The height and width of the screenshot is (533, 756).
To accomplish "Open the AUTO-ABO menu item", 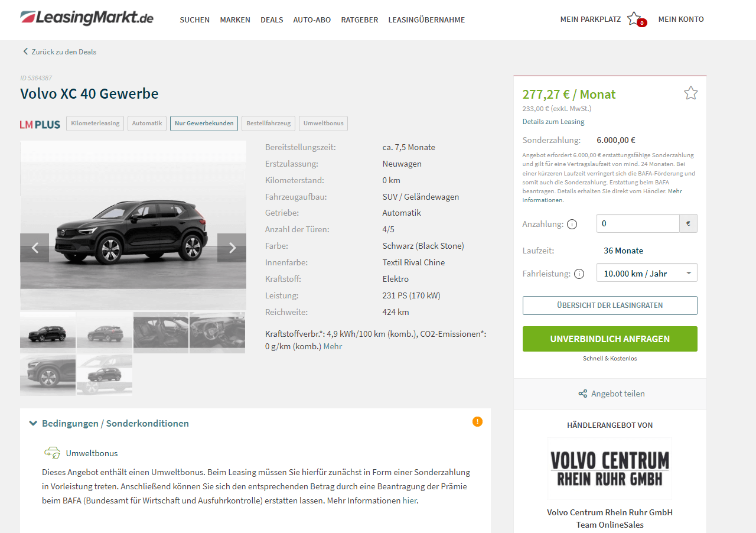I will click(x=312, y=19).
